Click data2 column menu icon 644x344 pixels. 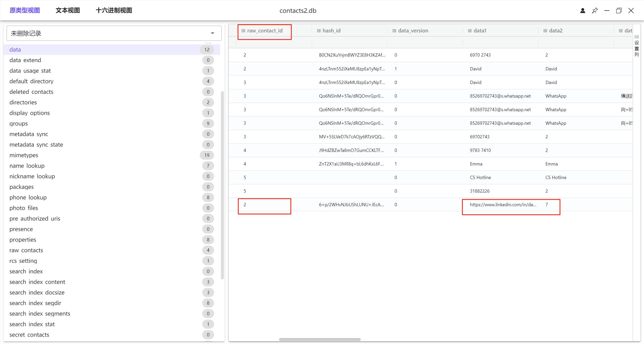(x=545, y=31)
